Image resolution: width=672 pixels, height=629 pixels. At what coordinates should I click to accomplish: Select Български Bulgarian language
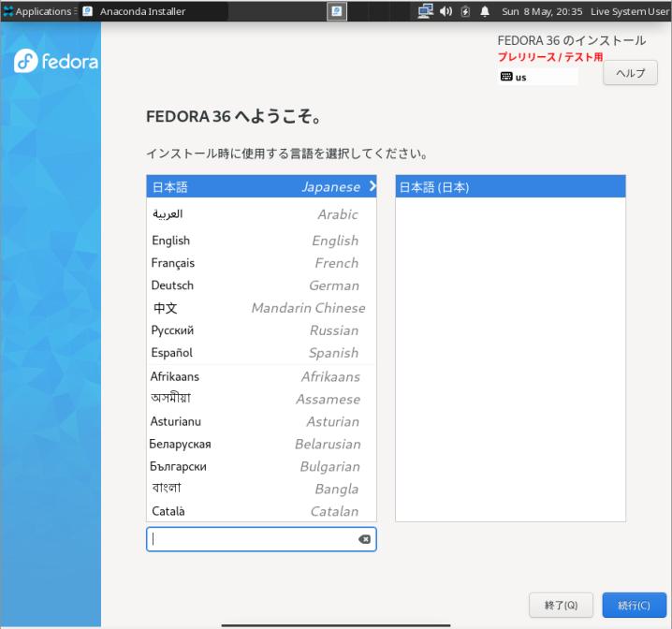[261, 466]
